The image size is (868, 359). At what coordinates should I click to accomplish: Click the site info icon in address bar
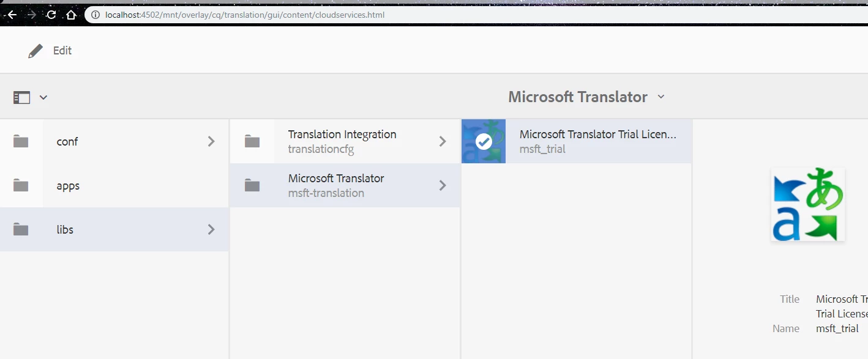(x=95, y=15)
